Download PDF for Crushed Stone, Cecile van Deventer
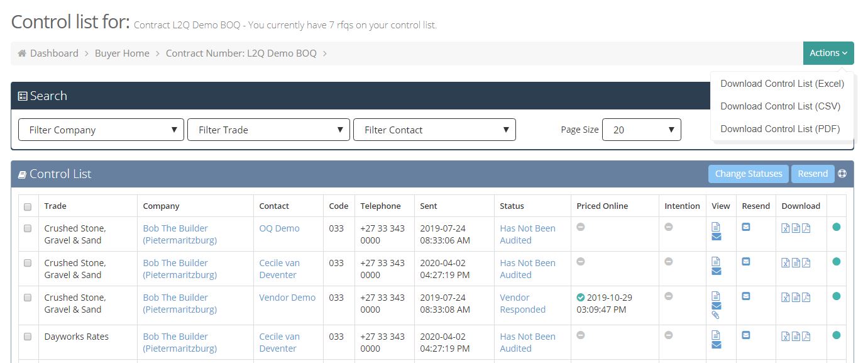 pos(806,262)
